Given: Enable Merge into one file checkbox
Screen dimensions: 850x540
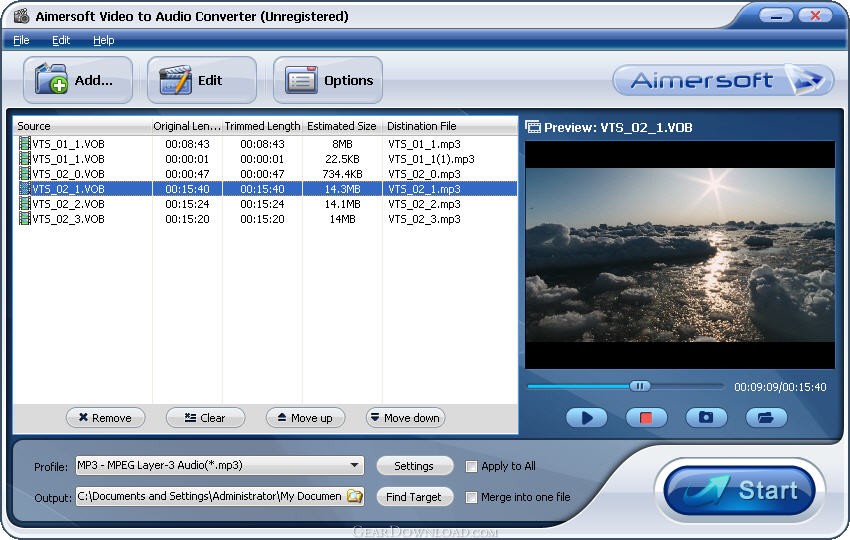Looking at the screenshot, I should point(472,497).
